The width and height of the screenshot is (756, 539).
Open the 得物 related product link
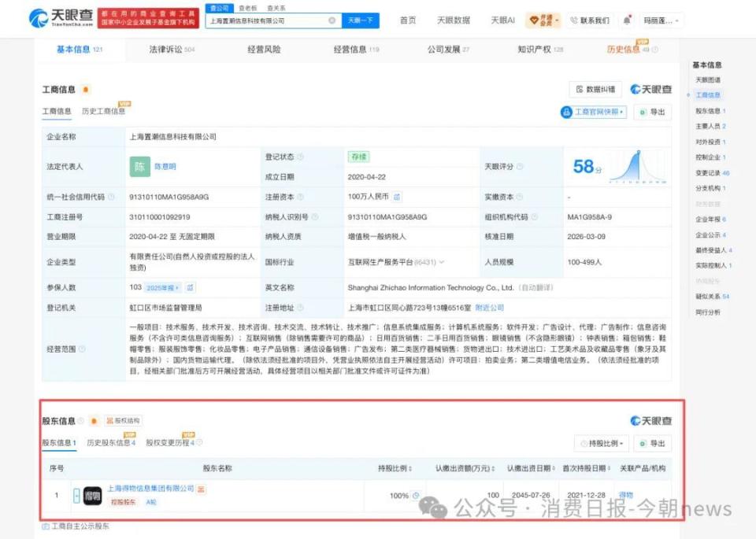pyautogui.click(x=626, y=495)
